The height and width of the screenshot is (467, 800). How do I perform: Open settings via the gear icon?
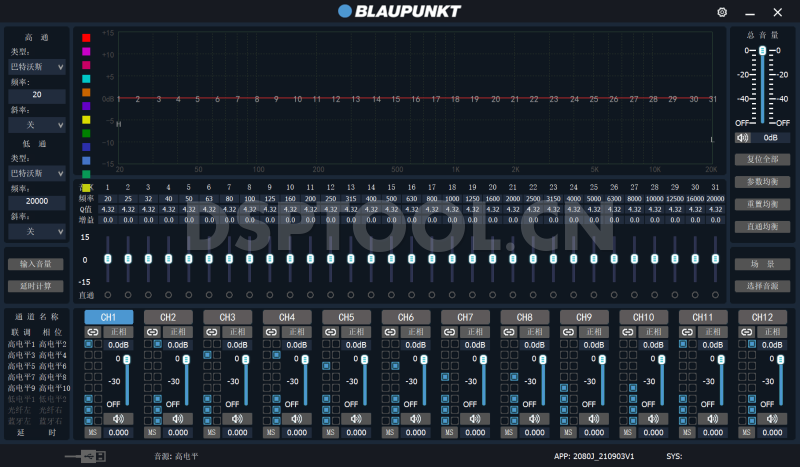click(x=722, y=12)
